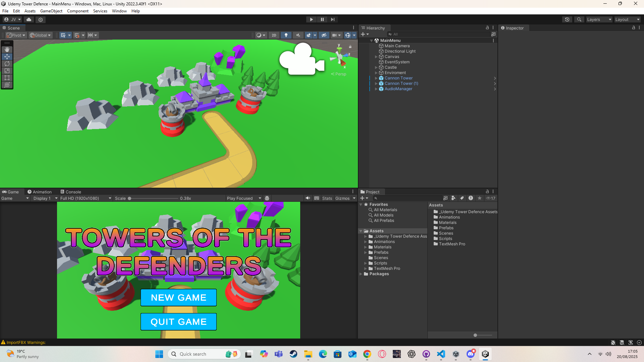Click the Project search field

point(407,198)
